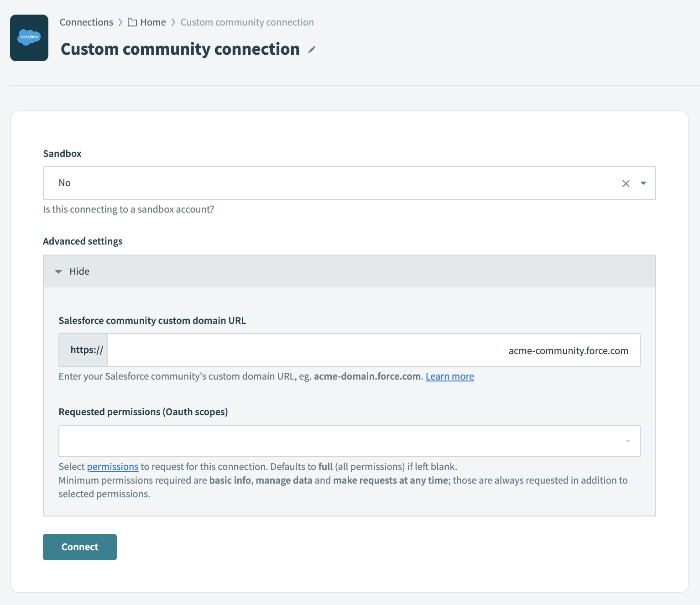
Task: Click the Salesforce logo icon
Action: tap(29, 37)
